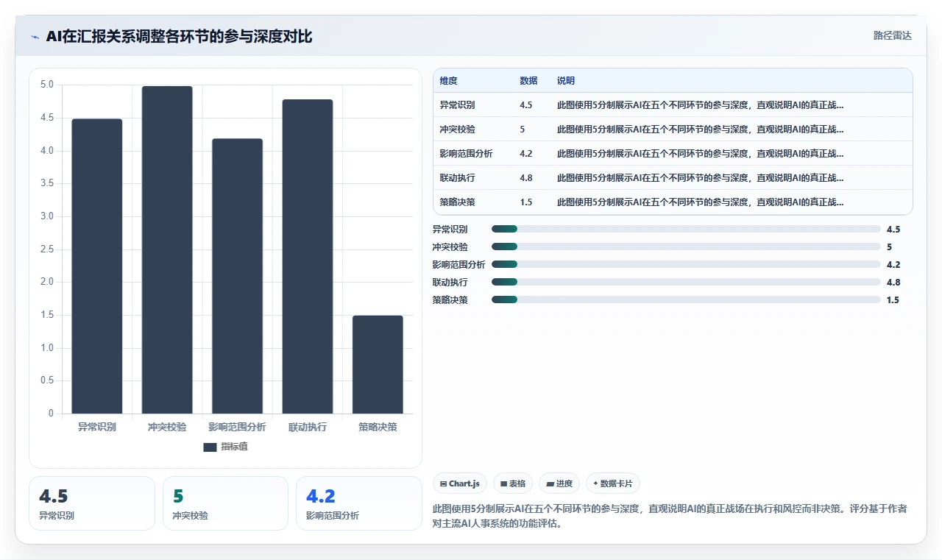
Task: Select the 影响范围分析 table row cell
Action: point(467,154)
